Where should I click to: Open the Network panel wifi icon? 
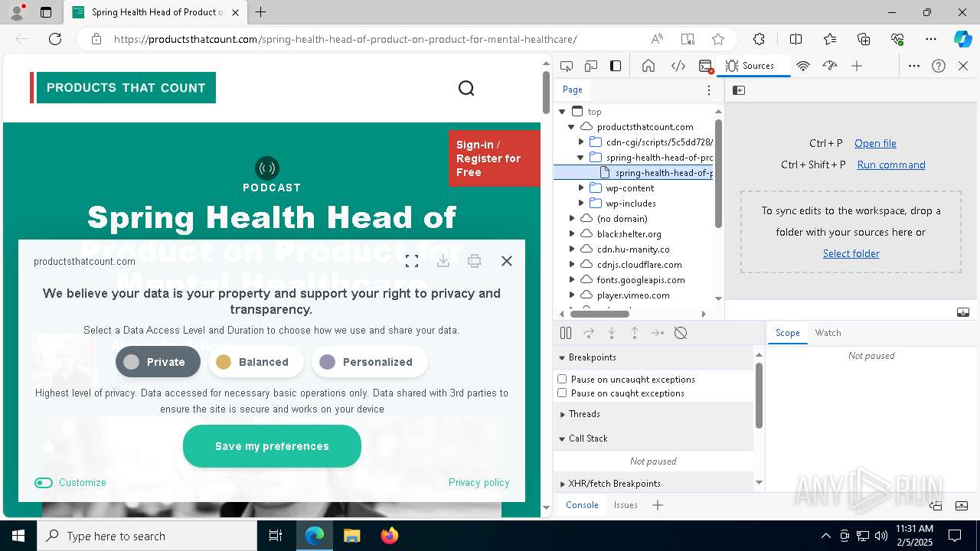[x=803, y=66]
